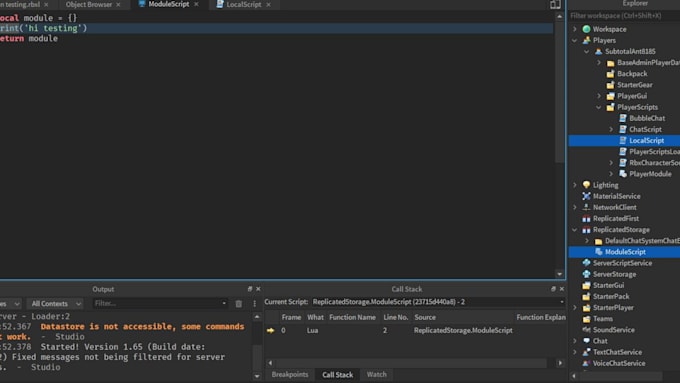Viewport: 680px width, 383px height.
Task: Clear output with the trash icon
Action: tap(239, 304)
